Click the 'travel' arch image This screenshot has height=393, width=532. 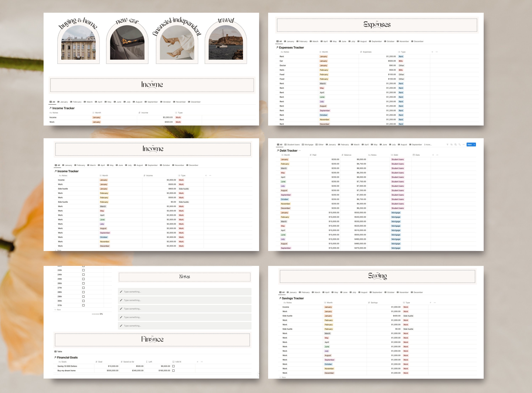coord(226,43)
